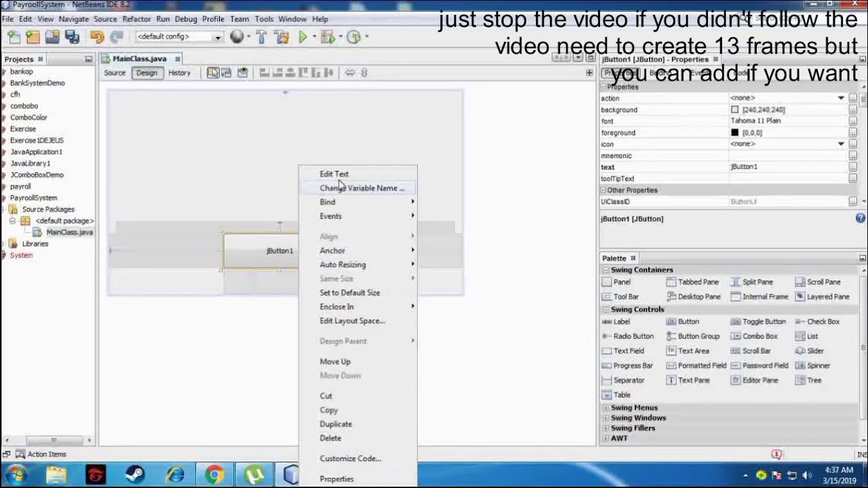This screenshot has width=868, height=488.
Task: Open Refactor menu in menu bar
Action: pos(136,19)
